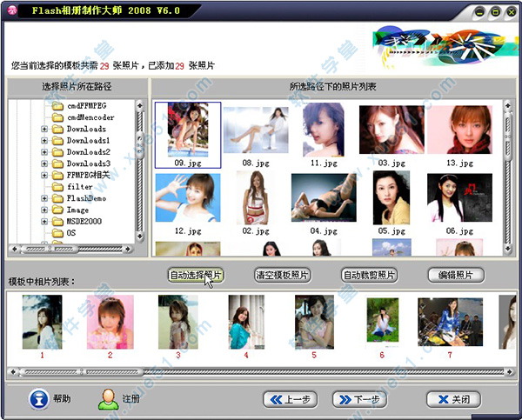Expand the Downloads1 tree node
This screenshot has width=522, height=420.
point(44,141)
